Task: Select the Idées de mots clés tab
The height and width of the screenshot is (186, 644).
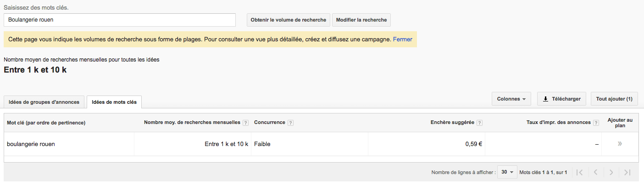Action: [114, 102]
